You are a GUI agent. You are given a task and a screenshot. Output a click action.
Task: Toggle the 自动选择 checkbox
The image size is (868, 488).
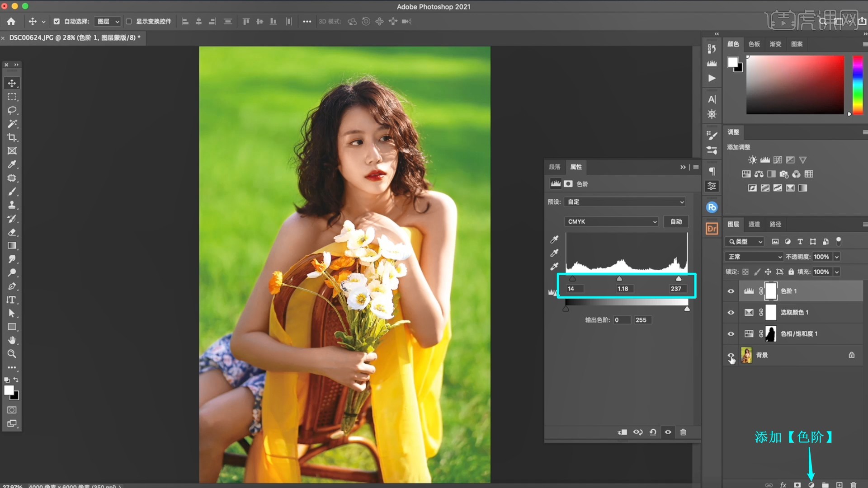coord(57,21)
